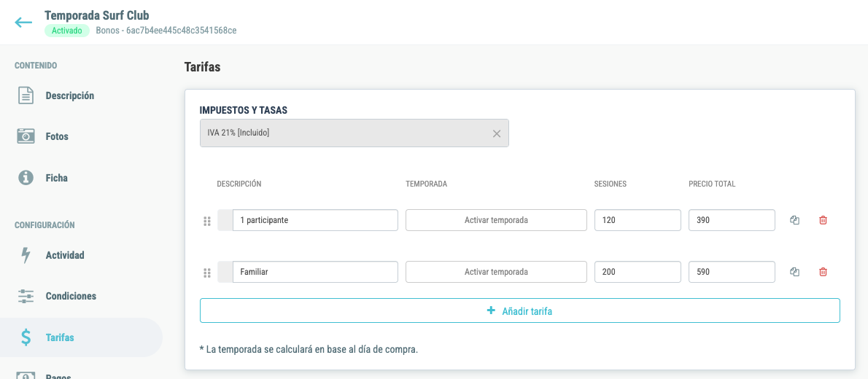Open Condiciones via the sliders icon
The height and width of the screenshot is (379, 868).
pos(26,296)
